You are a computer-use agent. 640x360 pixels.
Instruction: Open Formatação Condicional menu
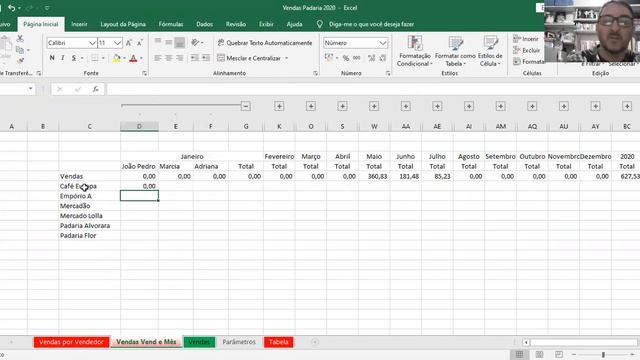click(x=414, y=51)
